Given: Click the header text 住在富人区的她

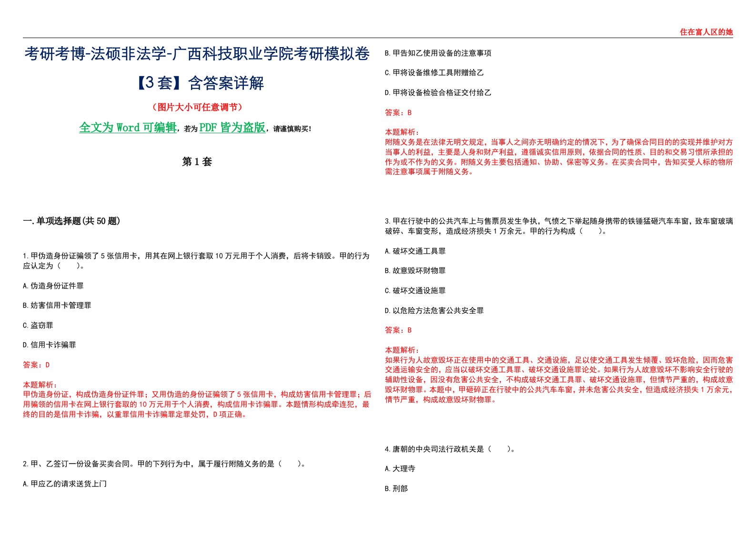Looking at the screenshot, I should [x=706, y=32].
